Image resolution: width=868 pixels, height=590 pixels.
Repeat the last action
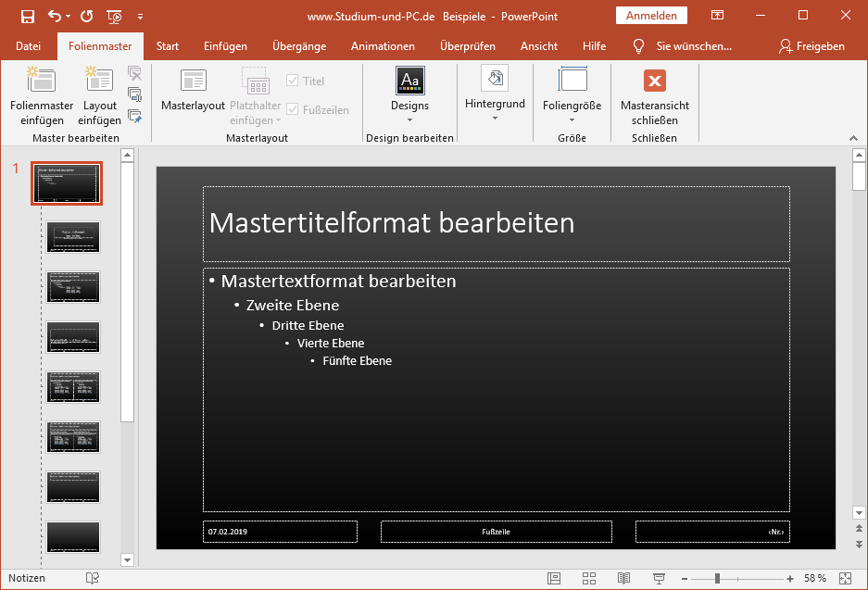[x=86, y=16]
